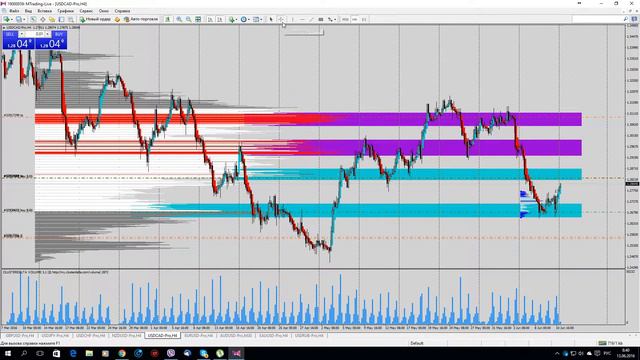Screen dimensions: 640x360
Task: Click the toolbar search magnifier icon
Action: (x=625, y=19)
